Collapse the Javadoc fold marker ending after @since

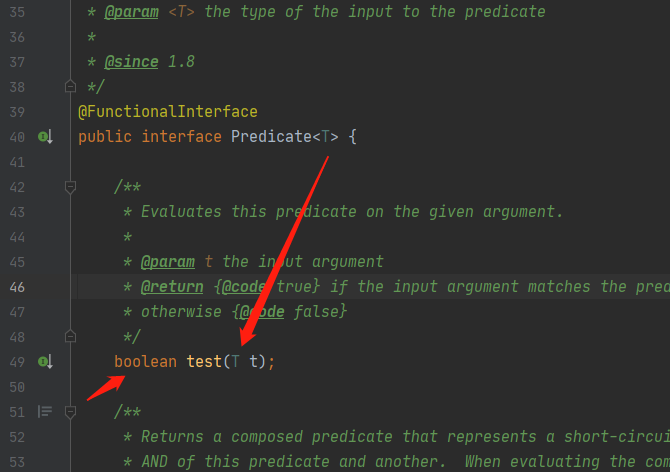pyautogui.click(x=71, y=87)
